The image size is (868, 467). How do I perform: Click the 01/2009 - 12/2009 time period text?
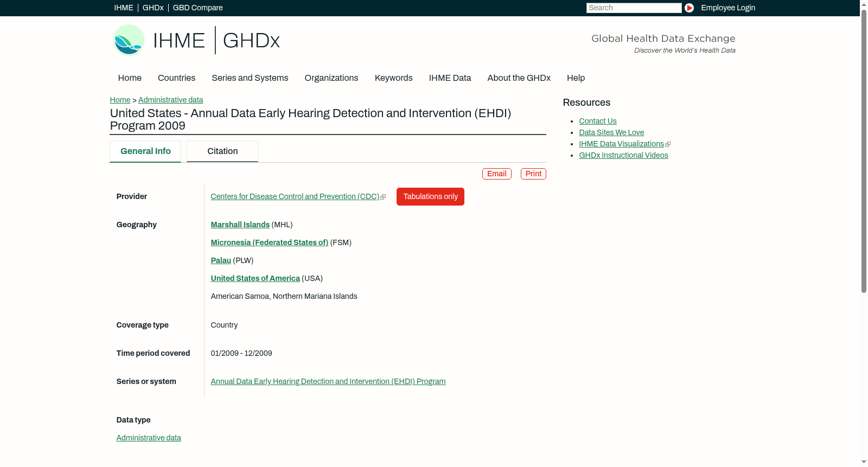click(x=241, y=353)
